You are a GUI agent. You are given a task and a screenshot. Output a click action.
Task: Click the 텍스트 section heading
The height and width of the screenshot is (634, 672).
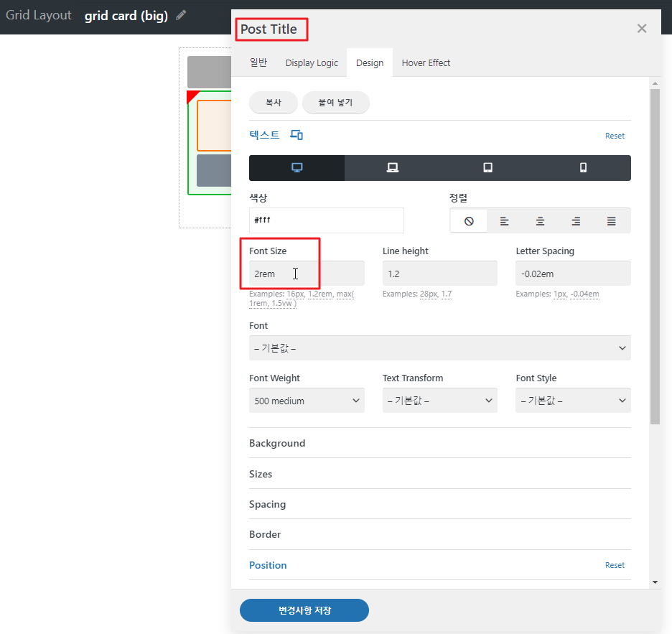[264, 135]
